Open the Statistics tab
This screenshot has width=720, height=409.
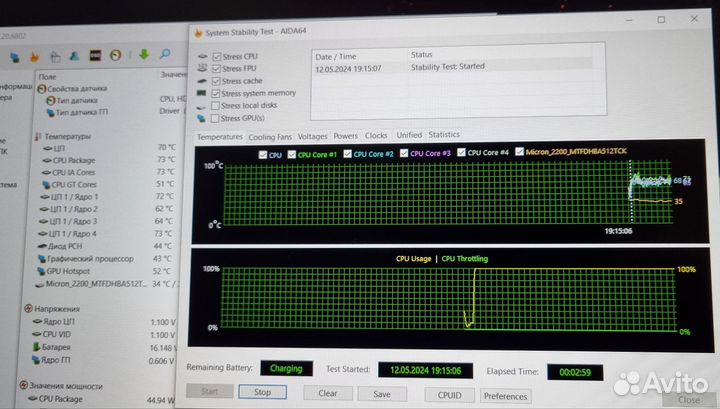(444, 134)
